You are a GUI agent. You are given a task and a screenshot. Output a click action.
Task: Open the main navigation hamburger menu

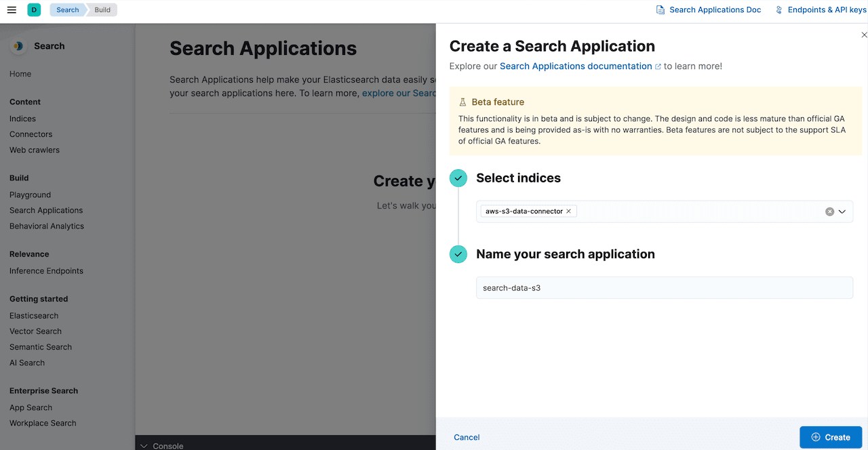(x=12, y=9)
